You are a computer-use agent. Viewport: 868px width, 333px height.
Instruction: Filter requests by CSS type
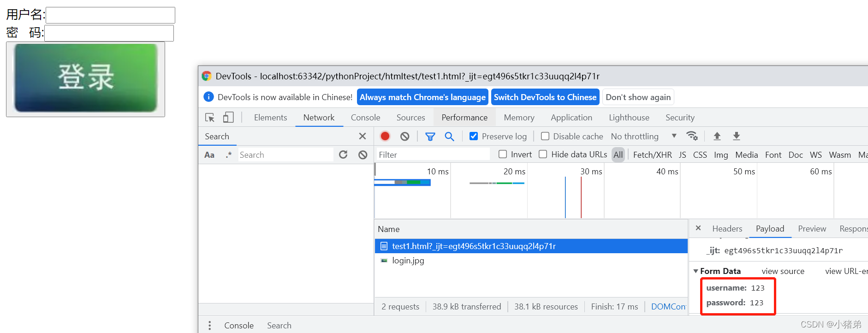point(700,155)
